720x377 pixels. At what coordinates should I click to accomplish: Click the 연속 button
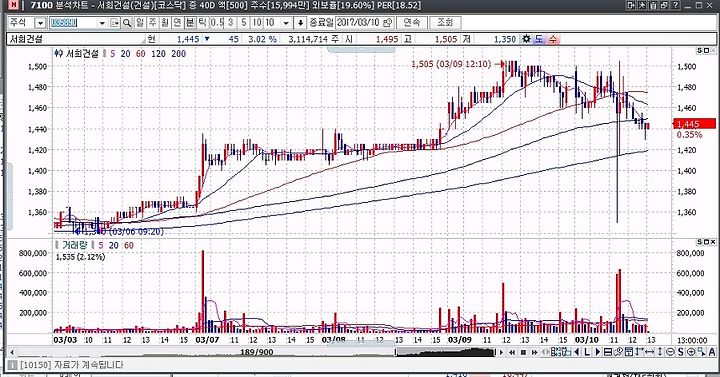point(411,23)
